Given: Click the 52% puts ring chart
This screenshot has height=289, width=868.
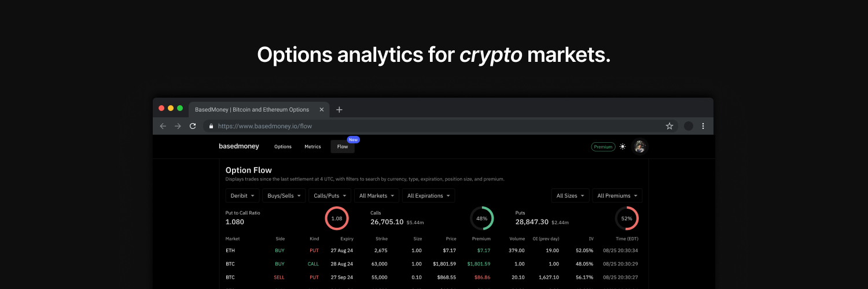Looking at the screenshot, I should (627, 218).
